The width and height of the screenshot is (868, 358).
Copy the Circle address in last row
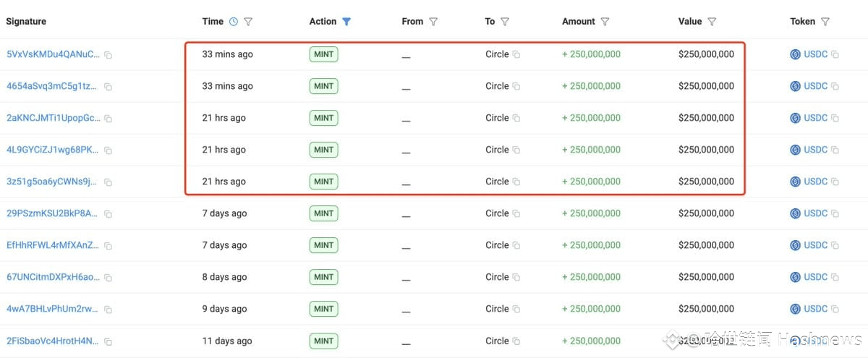coord(516,341)
